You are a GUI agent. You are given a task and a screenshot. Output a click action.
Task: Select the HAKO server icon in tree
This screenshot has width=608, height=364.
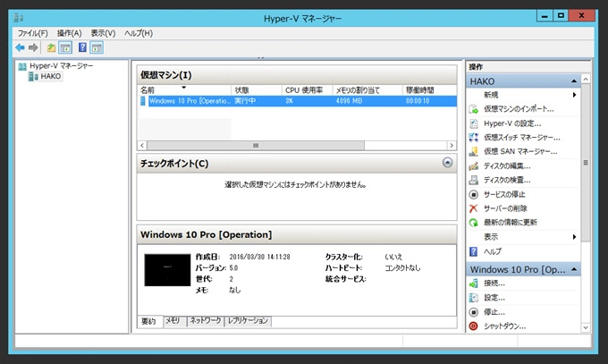[x=33, y=76]
